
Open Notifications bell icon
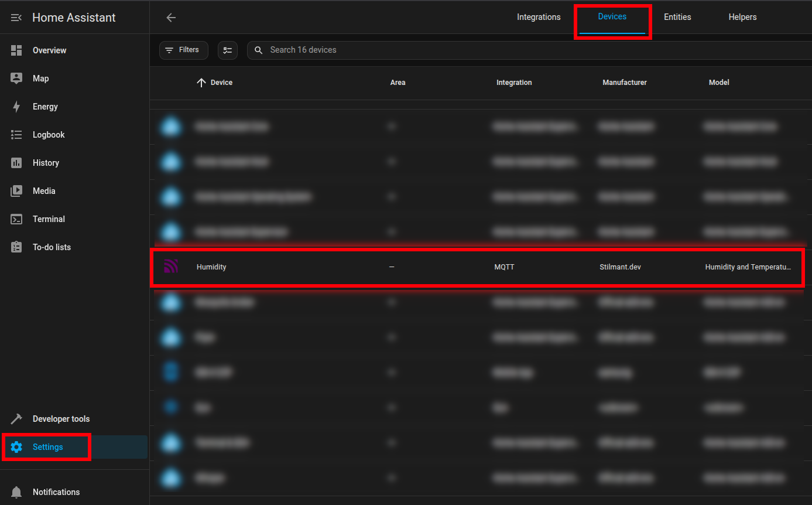(16, 492)
